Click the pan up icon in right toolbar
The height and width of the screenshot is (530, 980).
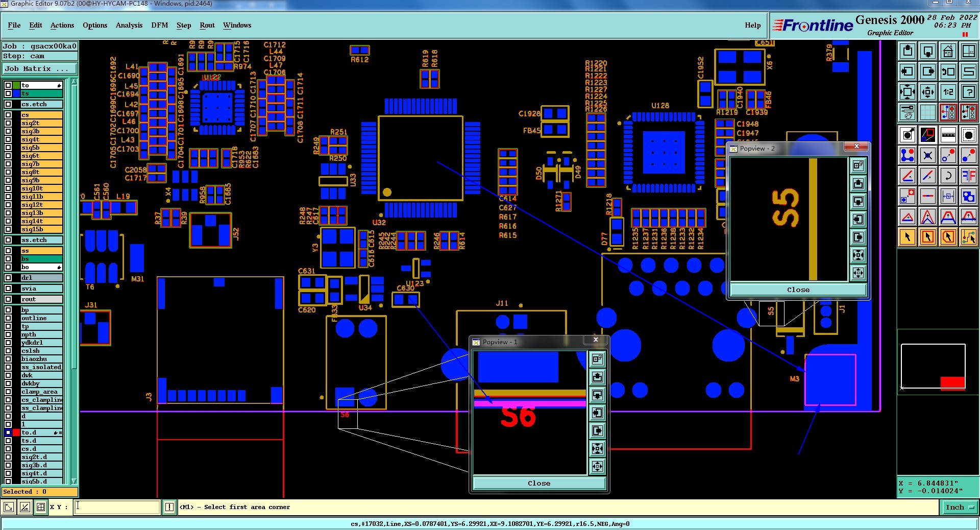908,51
